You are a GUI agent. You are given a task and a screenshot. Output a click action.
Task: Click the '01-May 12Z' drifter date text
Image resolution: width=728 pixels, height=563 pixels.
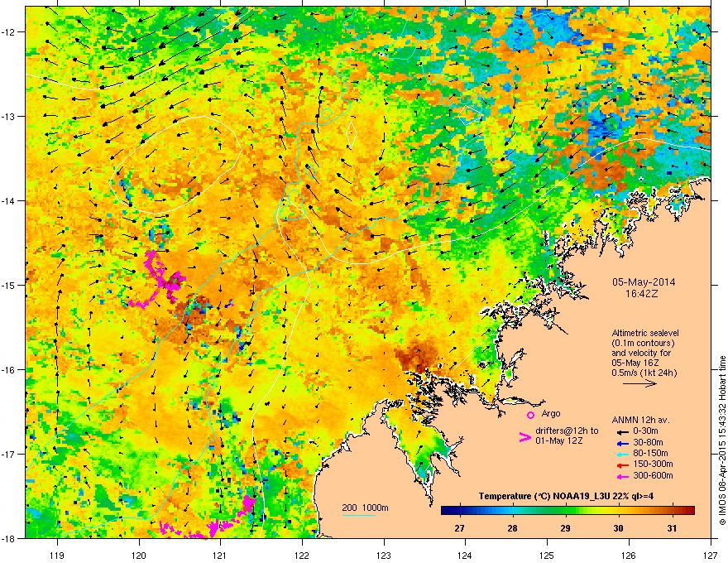coord(558,440)
